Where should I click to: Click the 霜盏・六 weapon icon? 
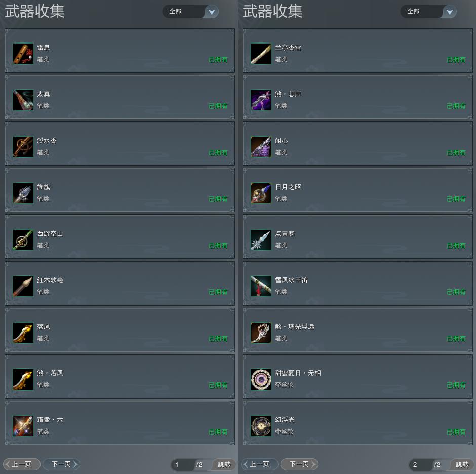[23, 426]
